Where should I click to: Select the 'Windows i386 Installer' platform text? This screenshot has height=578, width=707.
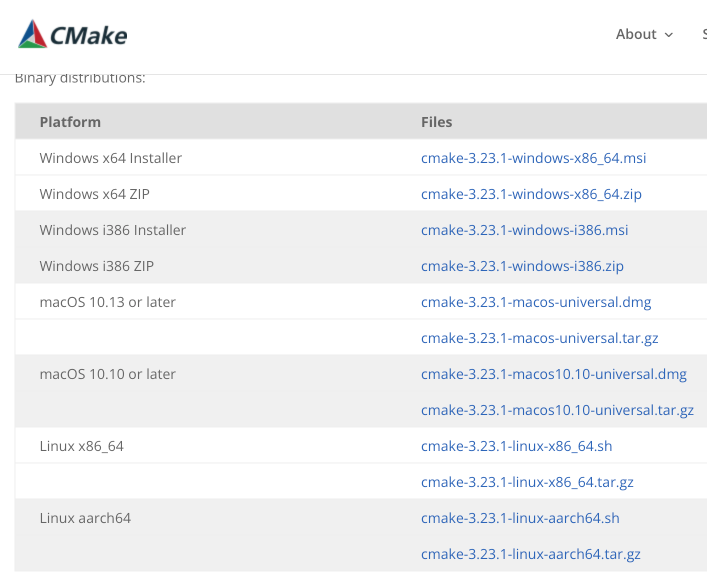pos(113,230)
